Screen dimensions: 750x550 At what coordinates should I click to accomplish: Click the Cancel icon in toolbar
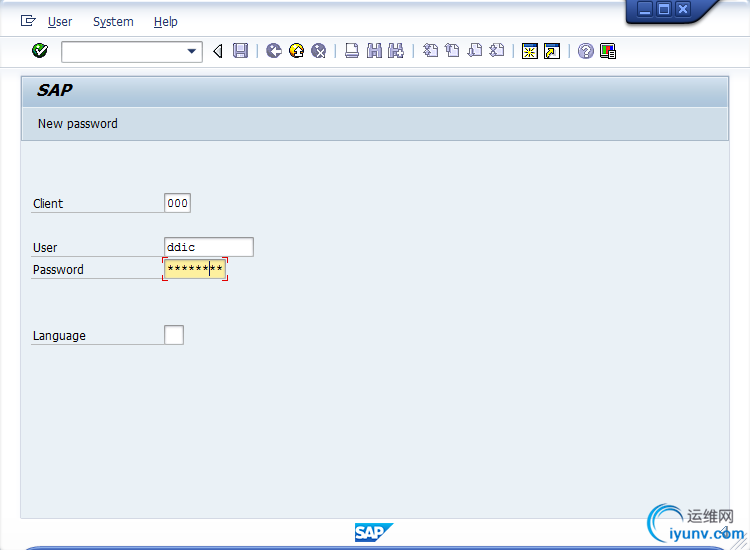tap(319, 51)
